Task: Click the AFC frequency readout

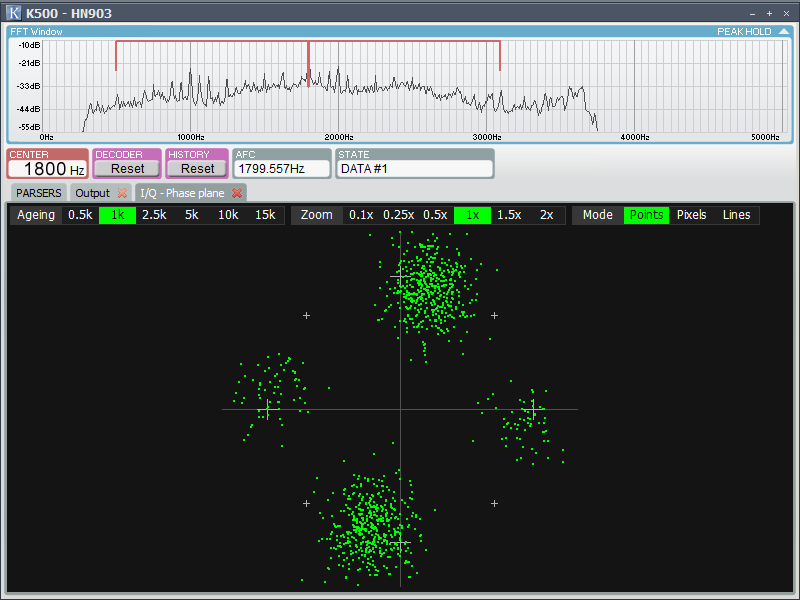Action: click(x=282, y=168)
